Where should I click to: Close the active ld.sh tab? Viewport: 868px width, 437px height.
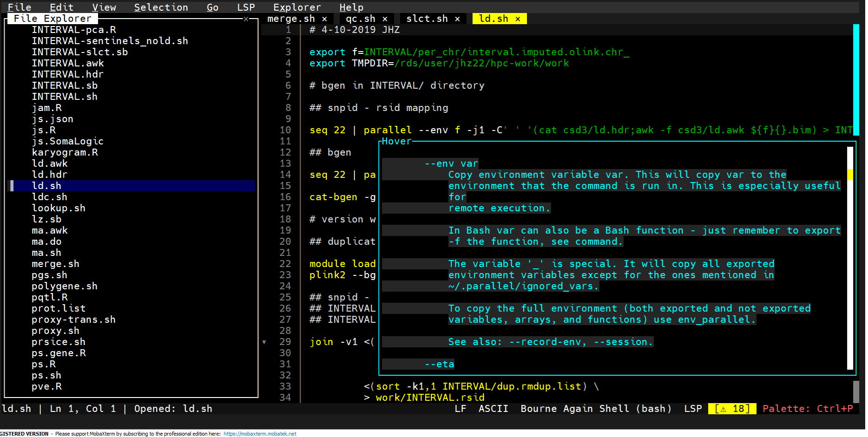coord(518,19)
